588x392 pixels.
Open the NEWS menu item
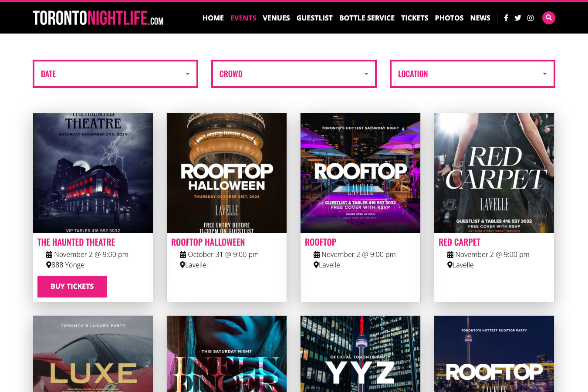[x=480, y=18]
